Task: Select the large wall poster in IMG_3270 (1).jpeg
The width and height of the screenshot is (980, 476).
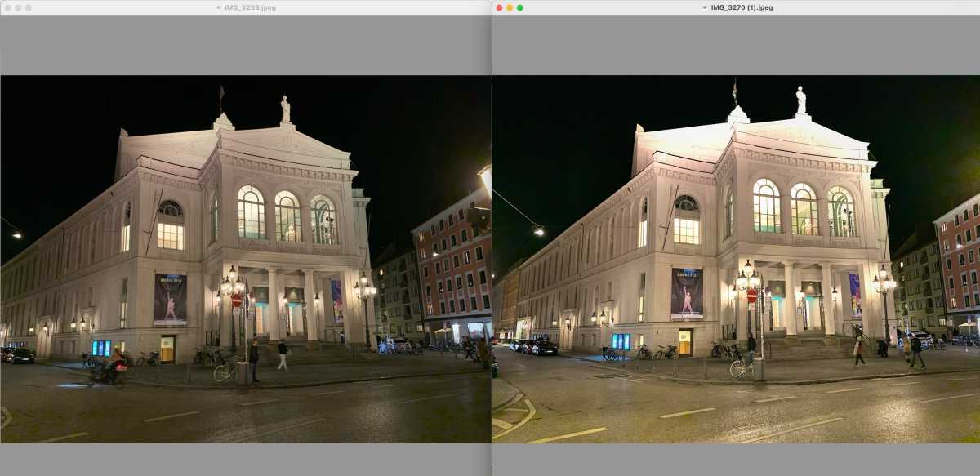Action: coord(687,293)
